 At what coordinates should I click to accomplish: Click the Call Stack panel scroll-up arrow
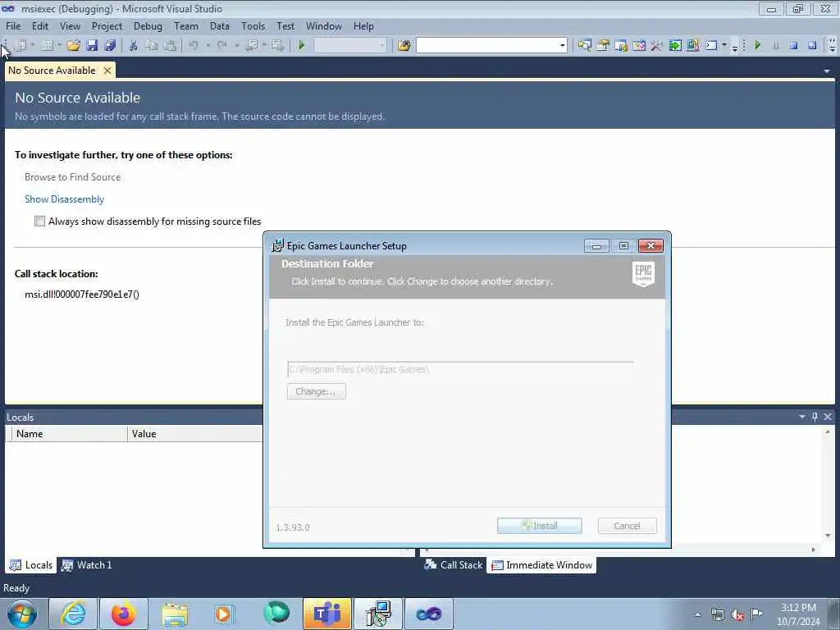coord(828,431)
